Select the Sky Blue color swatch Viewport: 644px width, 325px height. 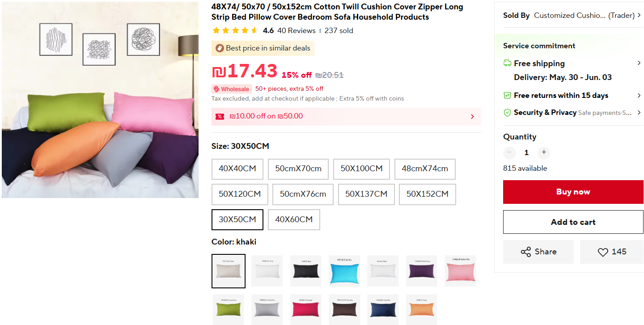344,271
